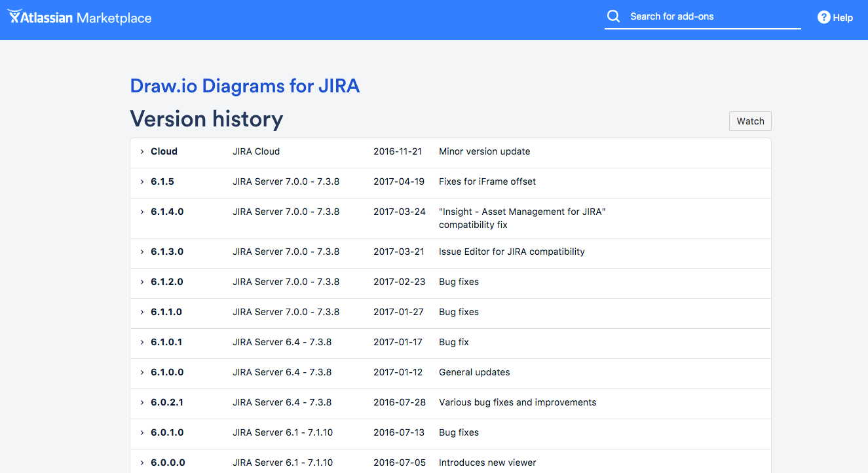
Task: Expand the 6.1.3.0 row arrow
Action: [x=142, y=252]
